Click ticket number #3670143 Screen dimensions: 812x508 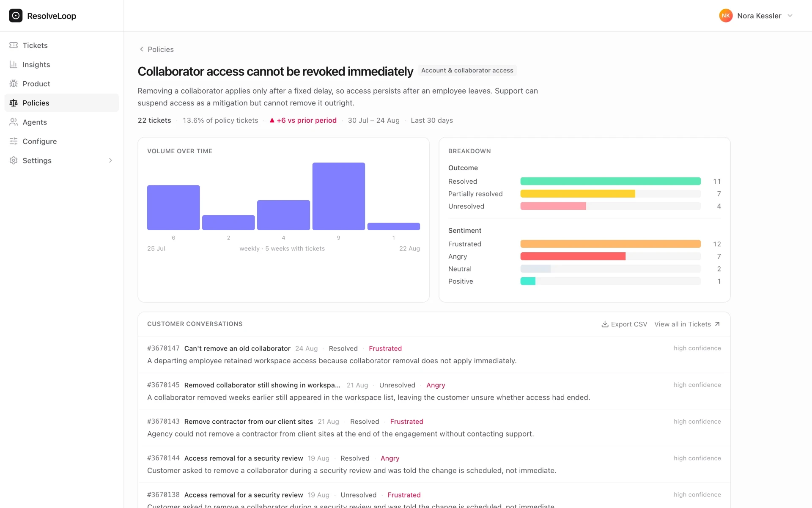(x=163, y=422)
